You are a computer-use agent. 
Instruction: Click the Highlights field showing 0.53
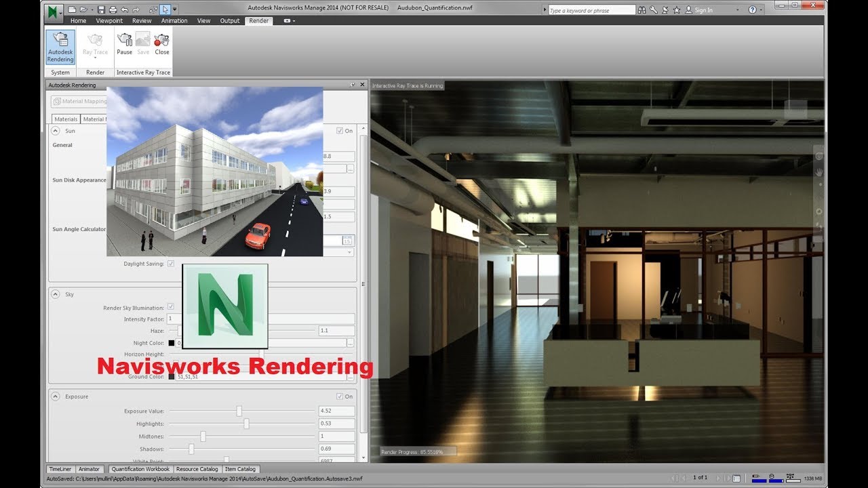point(336,424)
